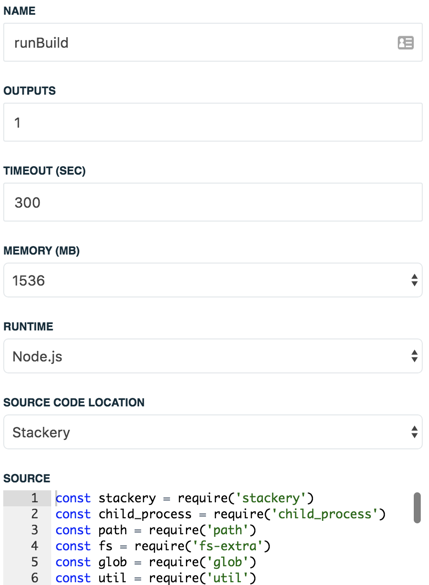Open the Memory (MB) dropdown showing 1536

pyautogui.click(x=213, y=280)
